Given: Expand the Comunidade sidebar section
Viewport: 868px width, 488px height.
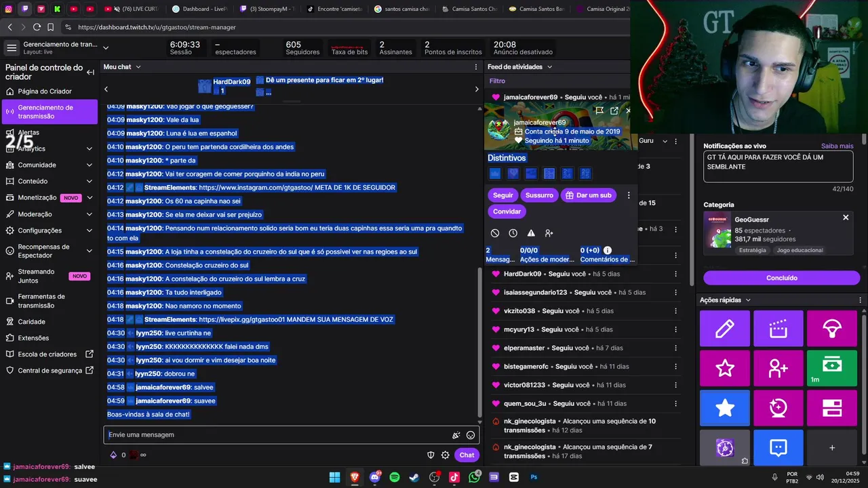Looking at the screenshot, I should click(90, 165).
